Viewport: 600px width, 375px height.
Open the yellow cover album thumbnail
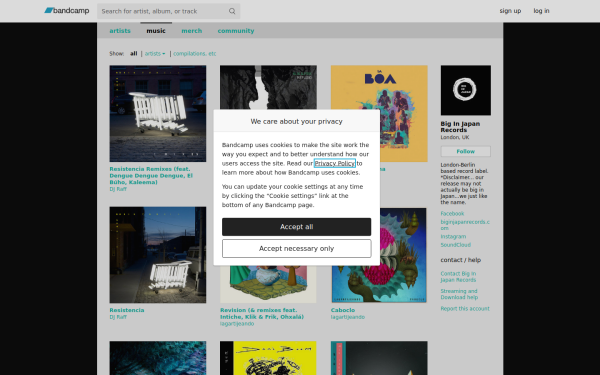pyautogui.click(x=268, y=358)
